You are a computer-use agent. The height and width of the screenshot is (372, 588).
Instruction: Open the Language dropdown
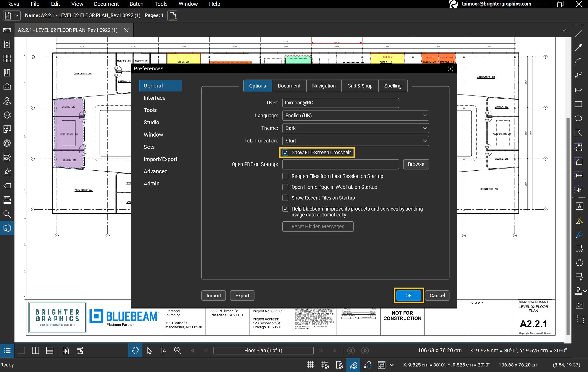tap(355, 115)
